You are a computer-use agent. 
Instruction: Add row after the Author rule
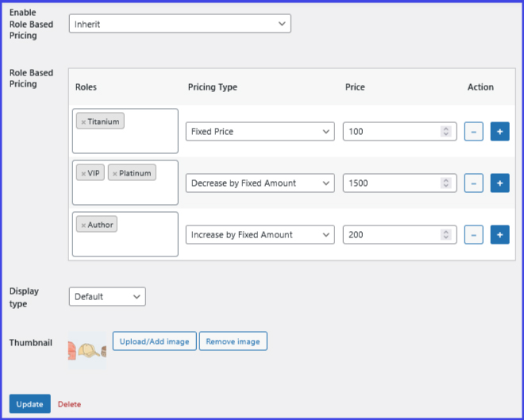tap(499, 235)
